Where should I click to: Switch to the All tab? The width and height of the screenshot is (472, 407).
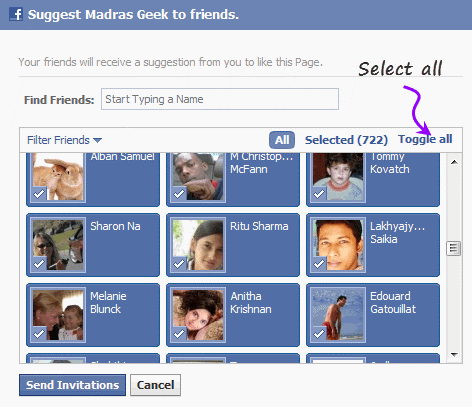[282, 140]
